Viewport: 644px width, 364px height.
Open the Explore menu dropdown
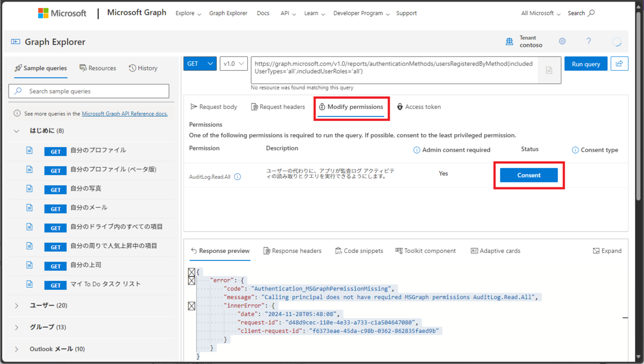click(x=188, y=13)
